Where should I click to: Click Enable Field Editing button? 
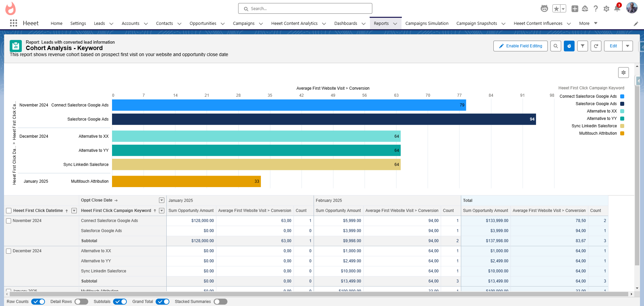[x=521, y=46]
